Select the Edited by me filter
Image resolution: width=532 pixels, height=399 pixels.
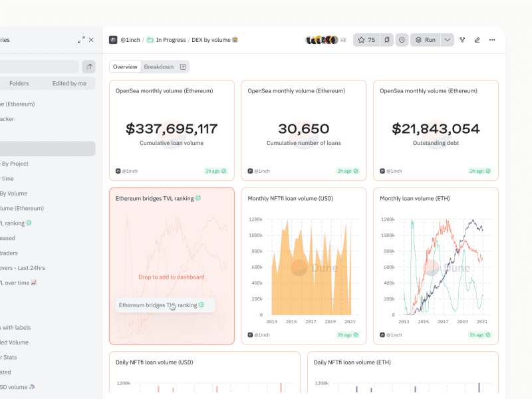pos(69,83)
